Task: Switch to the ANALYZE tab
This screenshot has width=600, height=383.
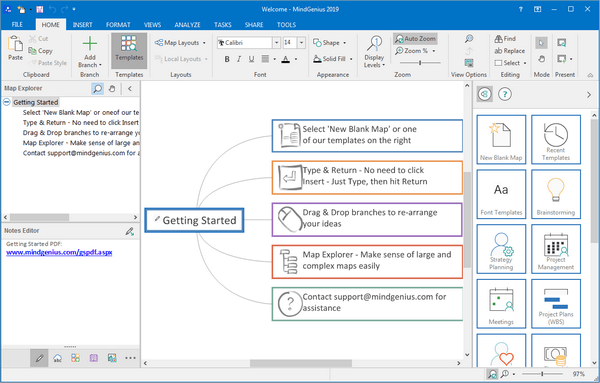Action: [x=188, y=25]
